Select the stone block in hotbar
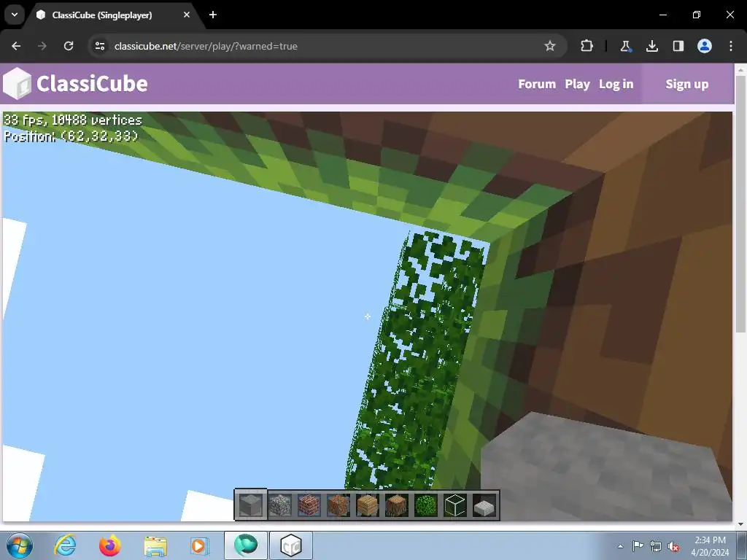This screenshot has height=560, width=747. (251, 505)
